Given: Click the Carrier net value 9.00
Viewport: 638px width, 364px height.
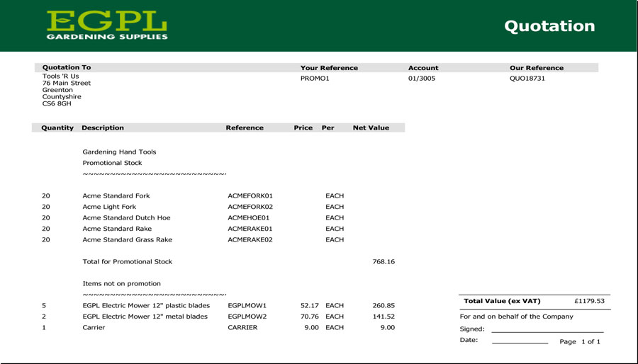Looking at the screenshot, I should click(x=387, y=328).
